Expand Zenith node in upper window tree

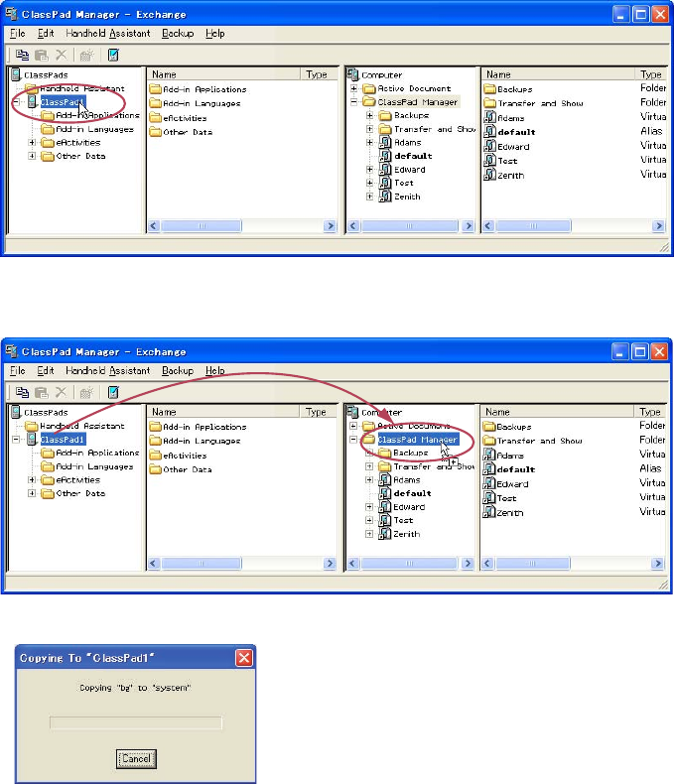pos(370,196)
